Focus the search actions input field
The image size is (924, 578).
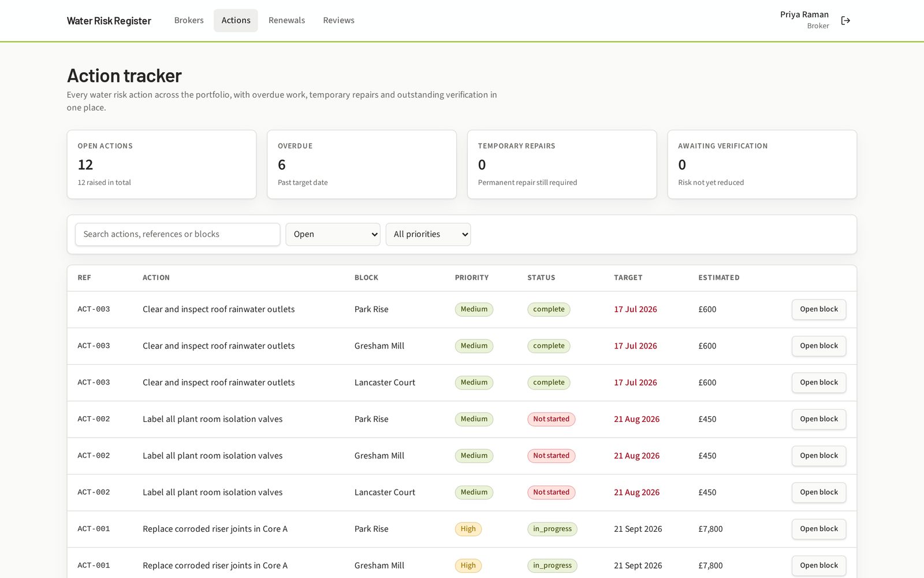point(177,234)
